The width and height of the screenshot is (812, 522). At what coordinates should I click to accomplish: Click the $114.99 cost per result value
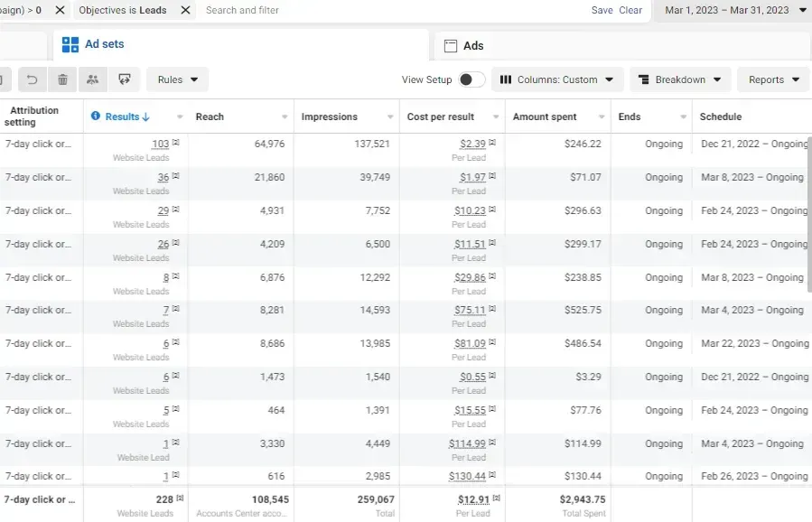(x=467, y=443)
